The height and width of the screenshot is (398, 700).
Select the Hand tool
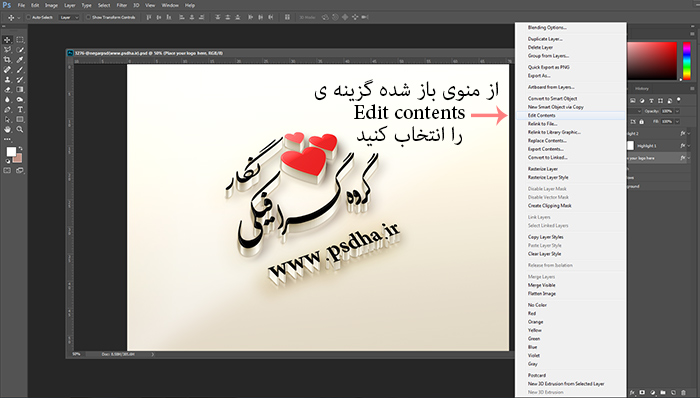click(7, 129)
